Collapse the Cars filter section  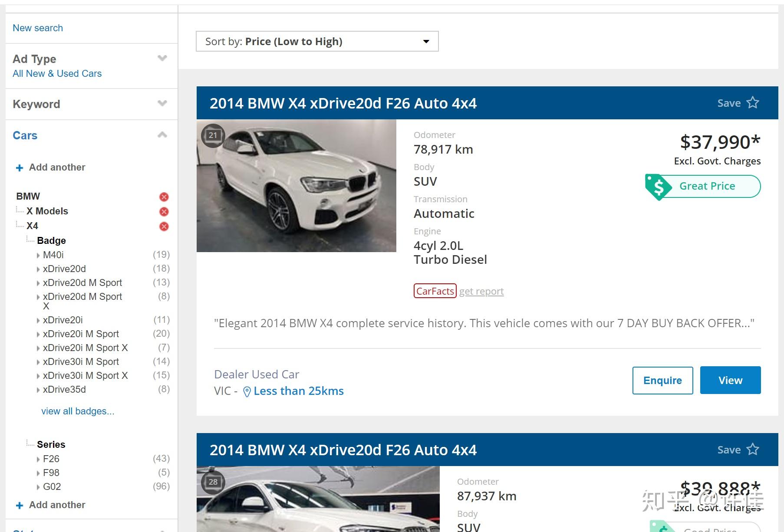point(162,135)
